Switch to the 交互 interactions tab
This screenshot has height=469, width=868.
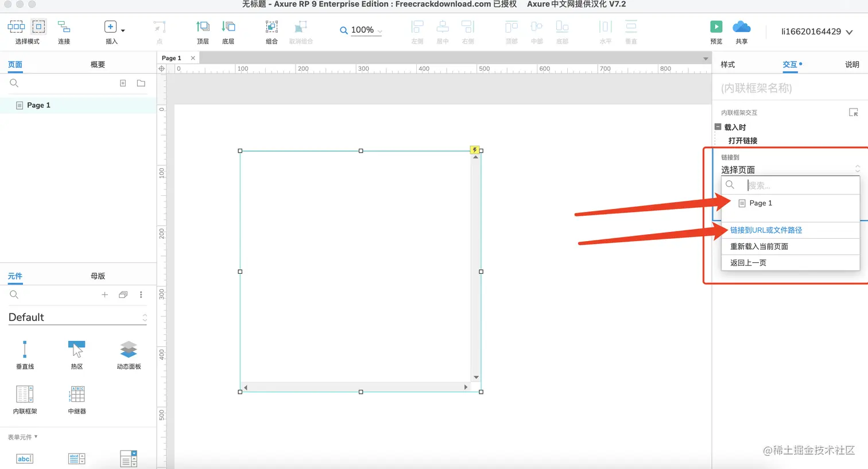(x=790, y=64)
